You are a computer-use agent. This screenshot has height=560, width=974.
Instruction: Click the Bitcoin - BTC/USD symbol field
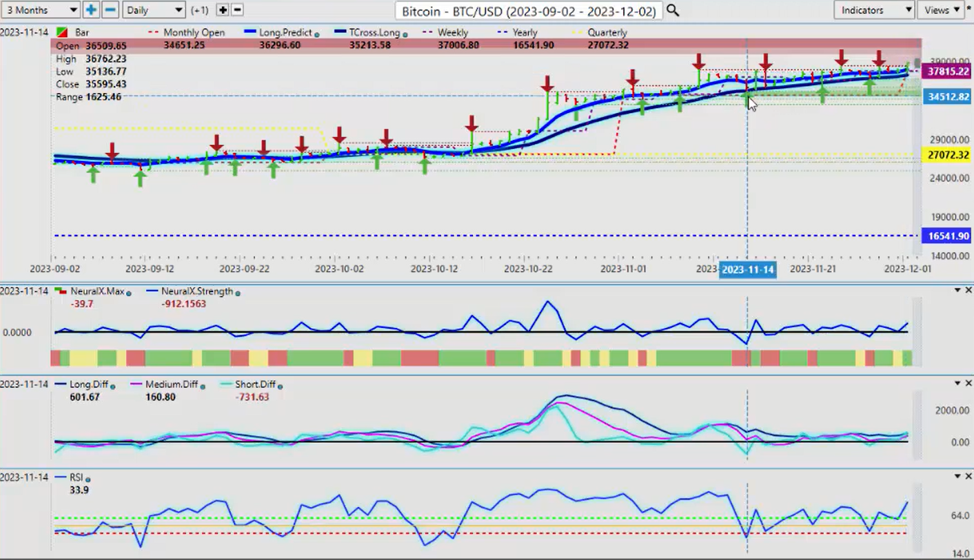click(529, 10)
